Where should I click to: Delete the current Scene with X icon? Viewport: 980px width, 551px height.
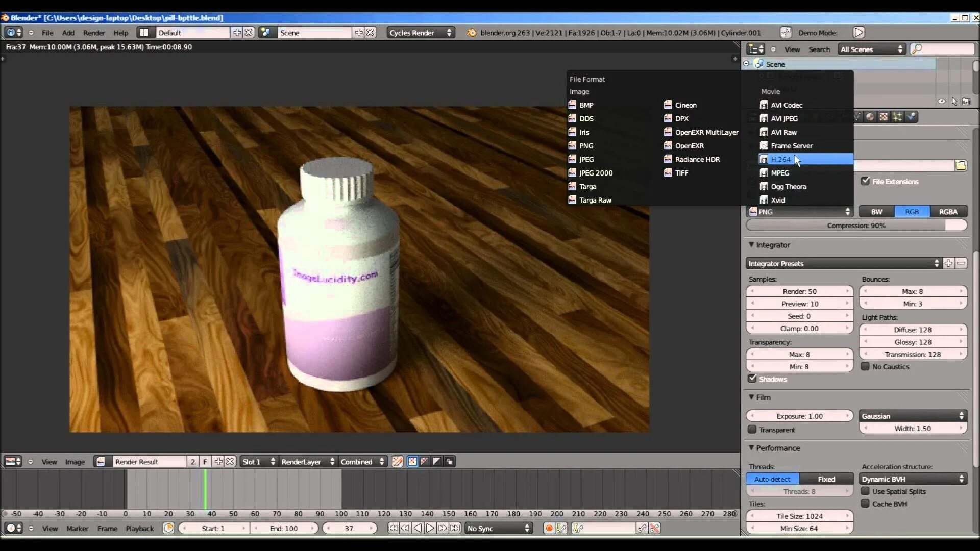pyautogui.click(x=371, y=33)
